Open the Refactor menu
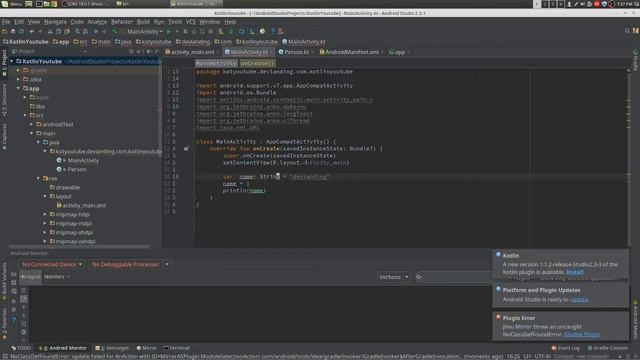The height and width of the screenshot is (360, 640). (122, 22)
